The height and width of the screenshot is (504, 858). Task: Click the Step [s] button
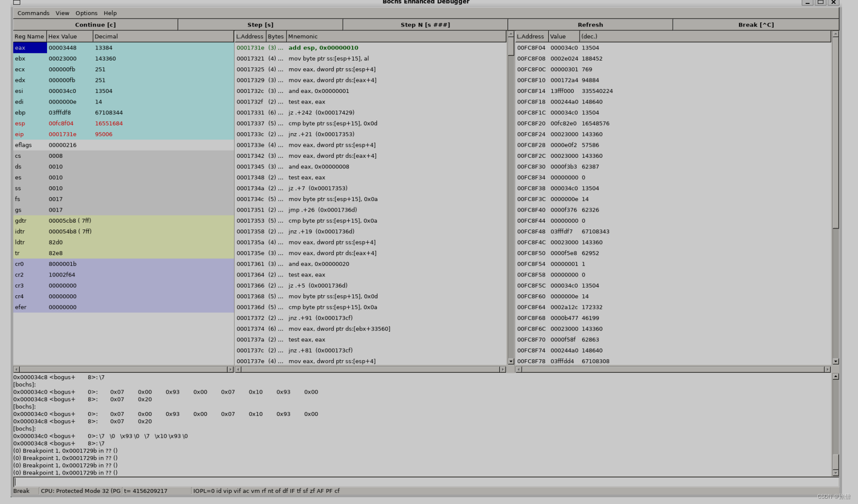(x=261, y=25)
